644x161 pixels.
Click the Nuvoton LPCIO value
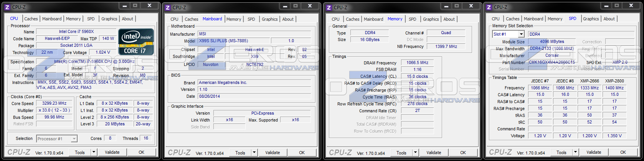[x=210, y=64]
